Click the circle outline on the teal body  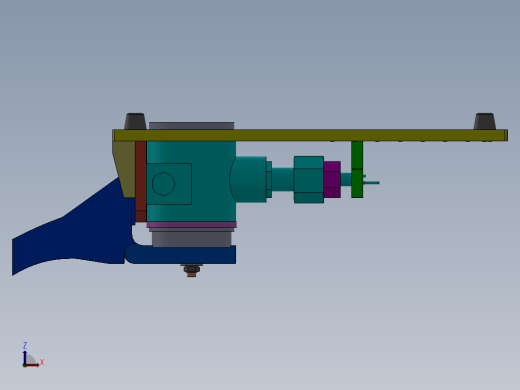(x=163, y=184)
